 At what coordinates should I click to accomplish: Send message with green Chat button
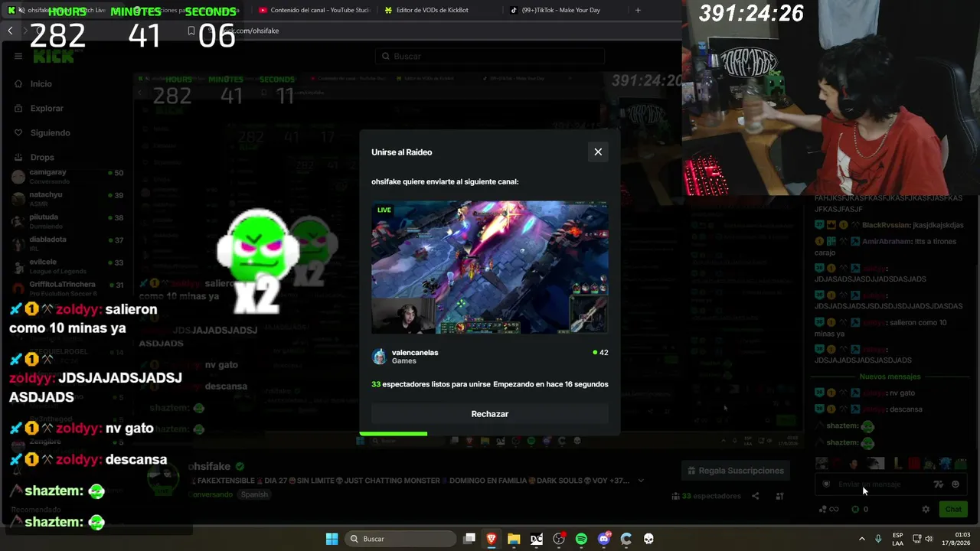(x=953, y=509)
